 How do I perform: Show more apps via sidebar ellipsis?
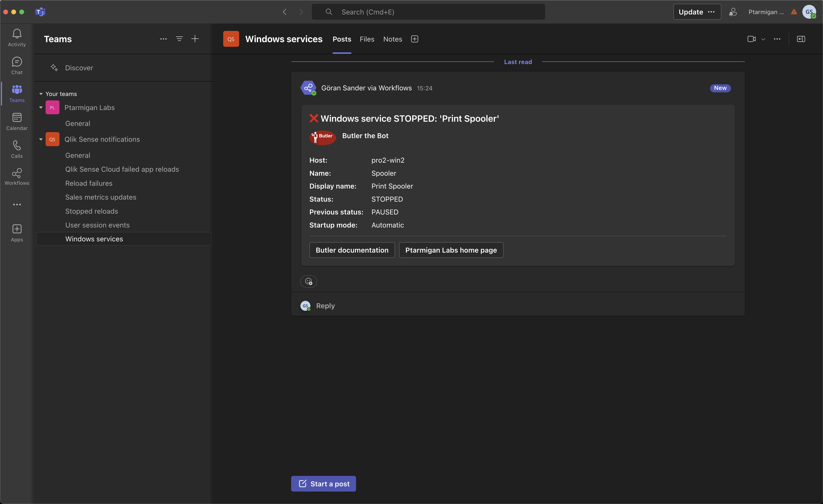(x=17, y=205)
